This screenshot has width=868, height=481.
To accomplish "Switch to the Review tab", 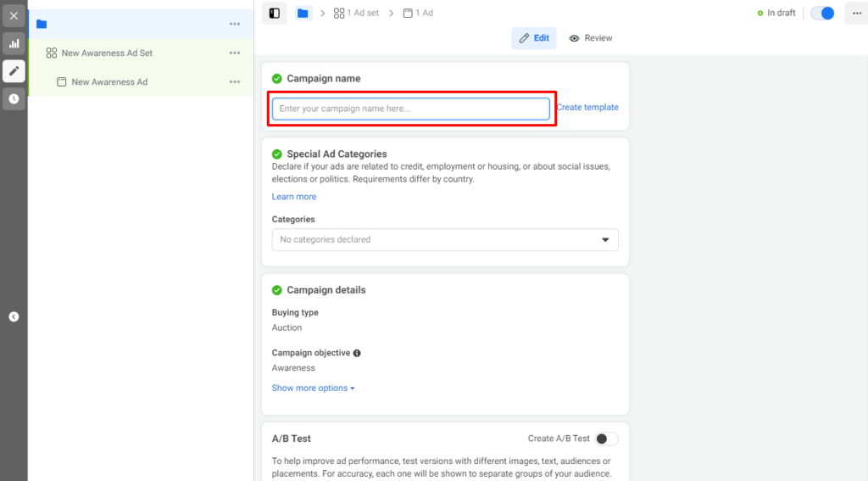I will pos(591,38).
